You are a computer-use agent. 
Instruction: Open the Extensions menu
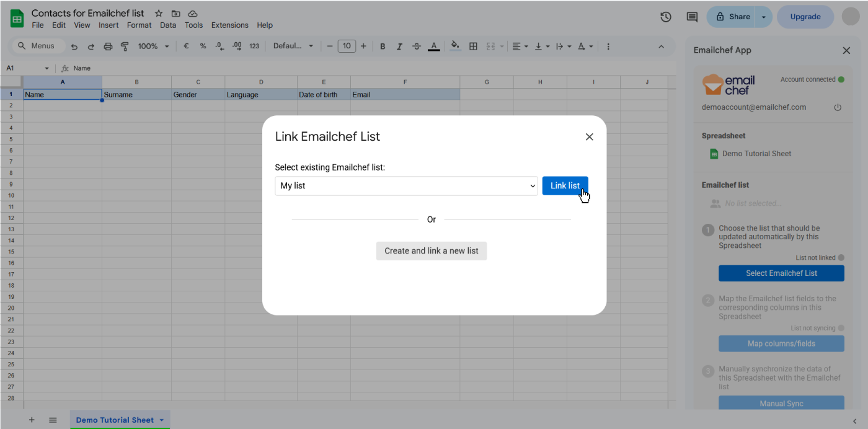[229, 25]
